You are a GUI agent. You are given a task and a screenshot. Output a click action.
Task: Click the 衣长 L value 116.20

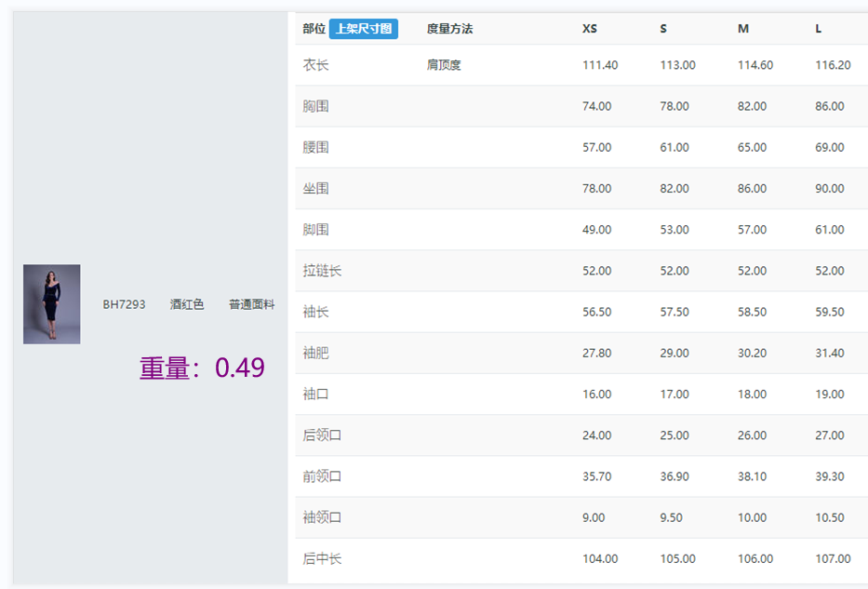click(834, 65)
